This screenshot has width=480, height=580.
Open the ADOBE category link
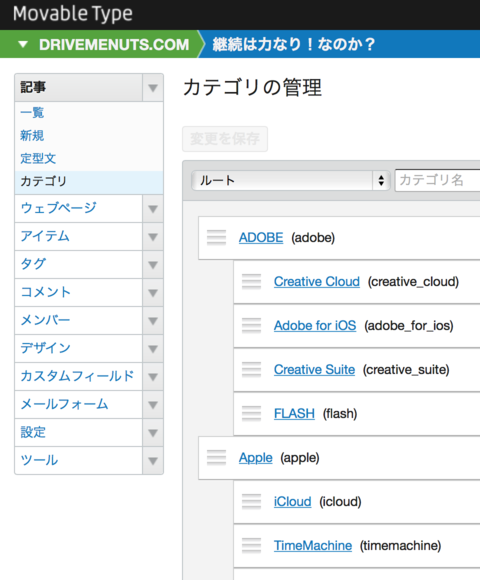click(261, 237)
